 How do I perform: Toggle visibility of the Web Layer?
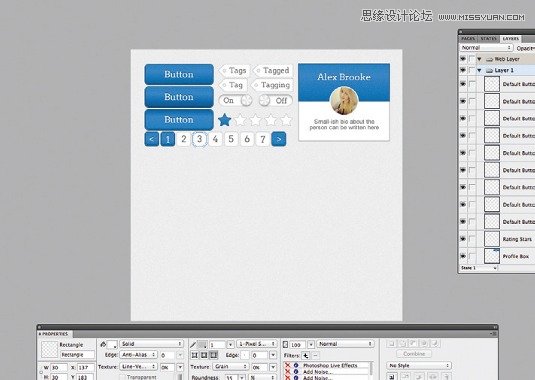[x=463, y=59]
